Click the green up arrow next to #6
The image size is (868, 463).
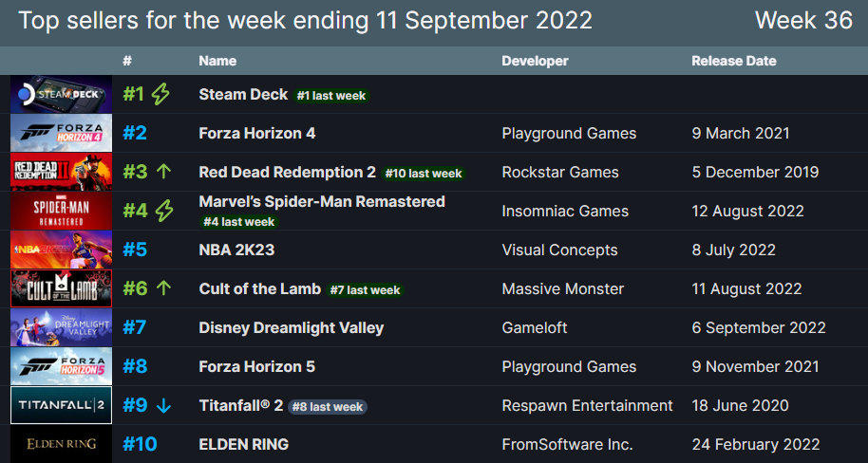[x=163, y=288]
